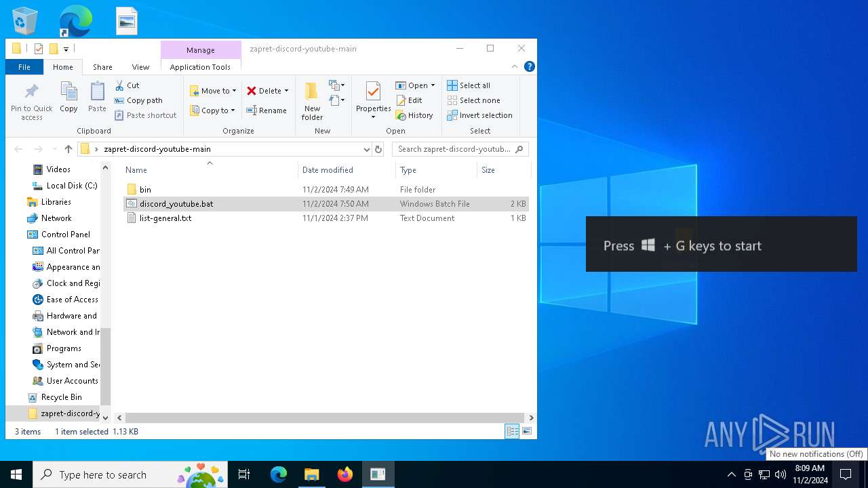Click Select all in ribbon
Viewport: 868px width, 488px height.
click(469, 85)
